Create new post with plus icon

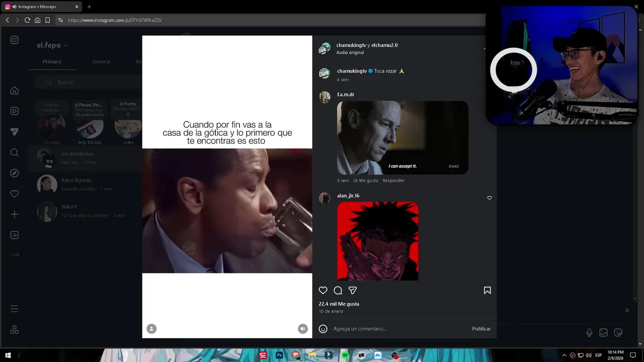[x=15, y=214]
